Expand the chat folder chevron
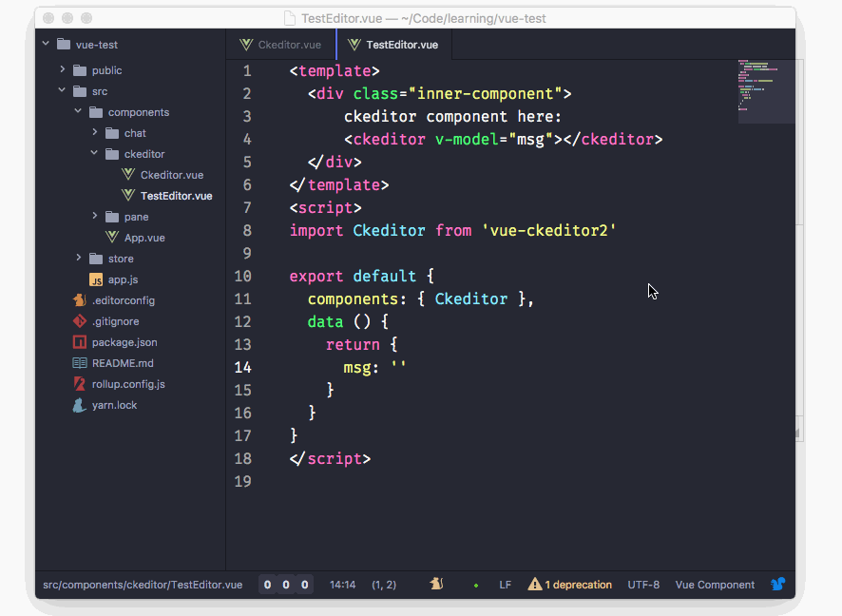The width and height of the screenshot is (842, 616). pos(94,132)
